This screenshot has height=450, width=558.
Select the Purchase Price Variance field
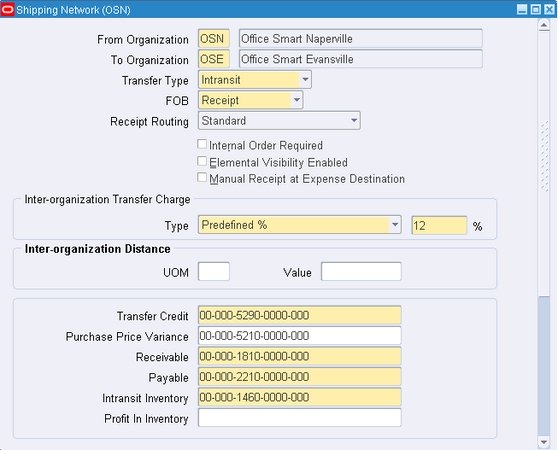click(x=300, y=336)
